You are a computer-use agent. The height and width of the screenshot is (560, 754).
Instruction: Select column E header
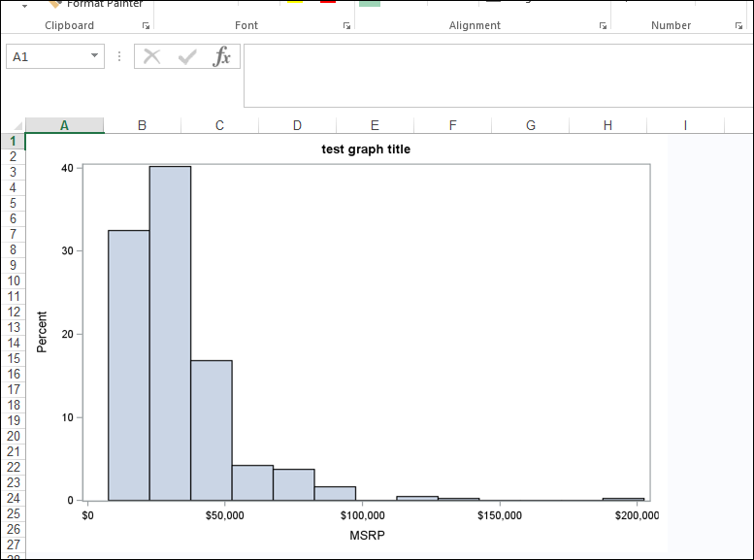[x=376, y=125]
